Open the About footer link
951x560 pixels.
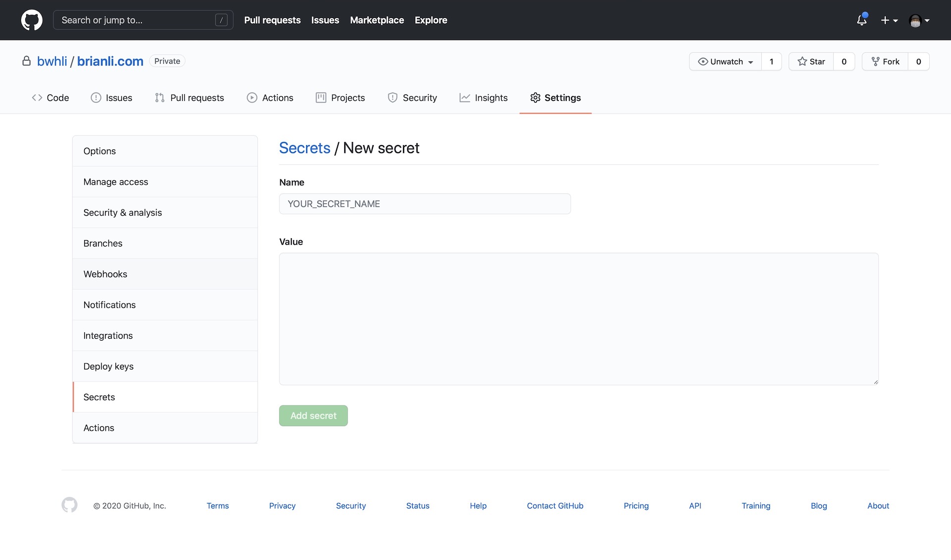878,506
